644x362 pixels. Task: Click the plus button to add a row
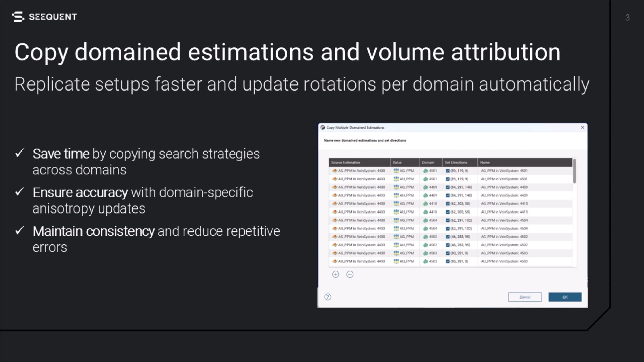(336, 274)
